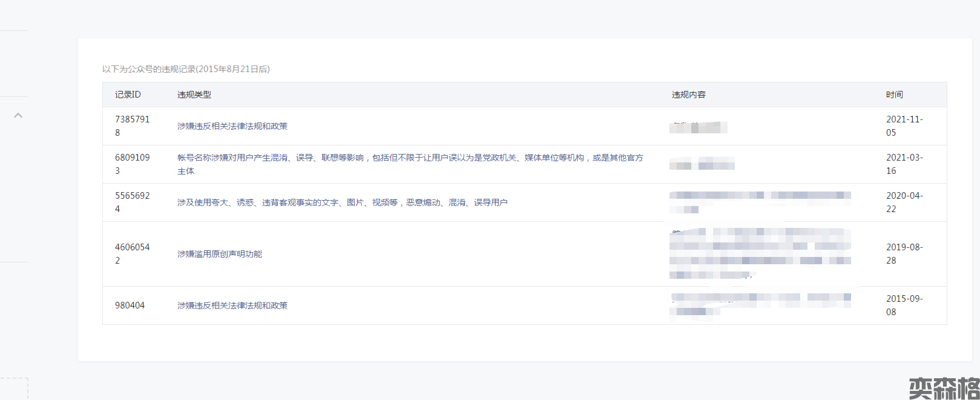Click the date 2015-09-08 cell
980x400 pixels.
coord(904,305)
